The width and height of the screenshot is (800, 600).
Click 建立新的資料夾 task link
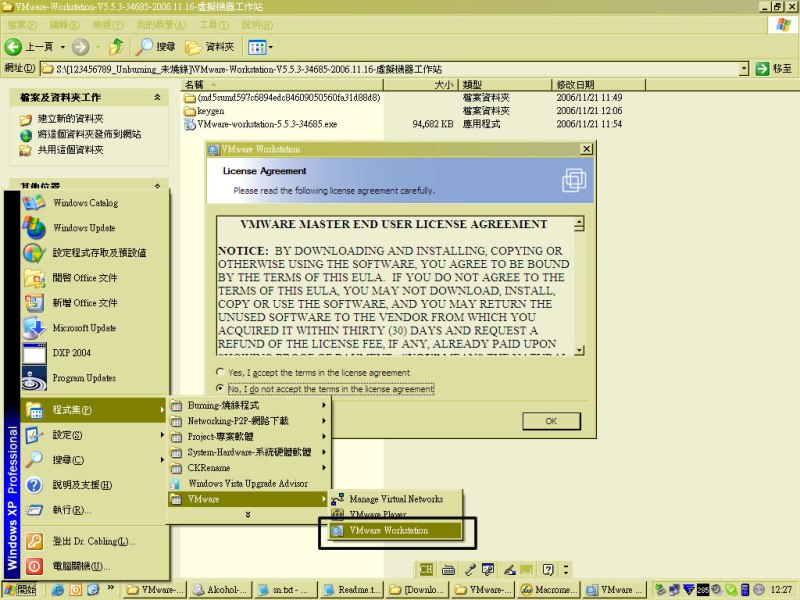coord(70,119)
